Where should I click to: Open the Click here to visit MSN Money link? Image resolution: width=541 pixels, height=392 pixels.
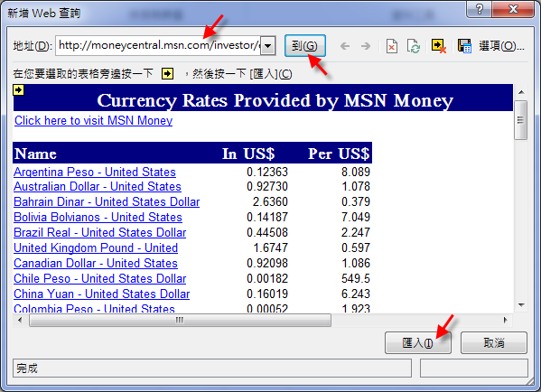(94, 120)
